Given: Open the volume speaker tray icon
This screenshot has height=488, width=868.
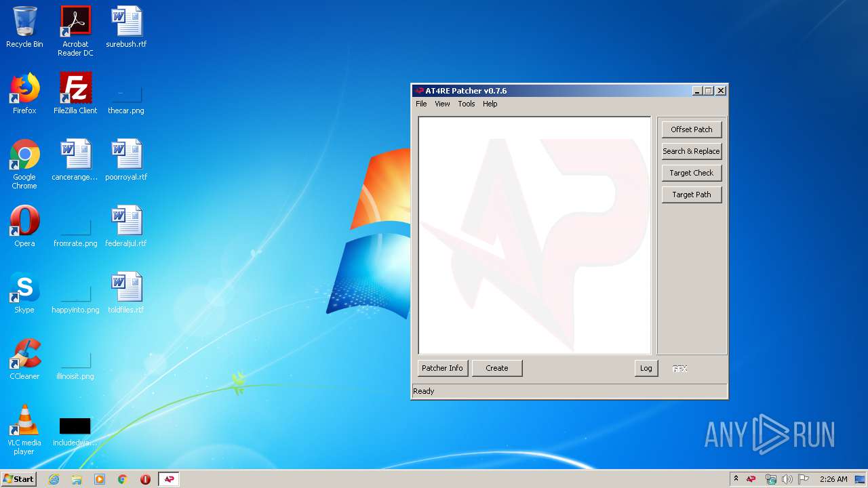Looking at the screenshot, I should (787, 479).
